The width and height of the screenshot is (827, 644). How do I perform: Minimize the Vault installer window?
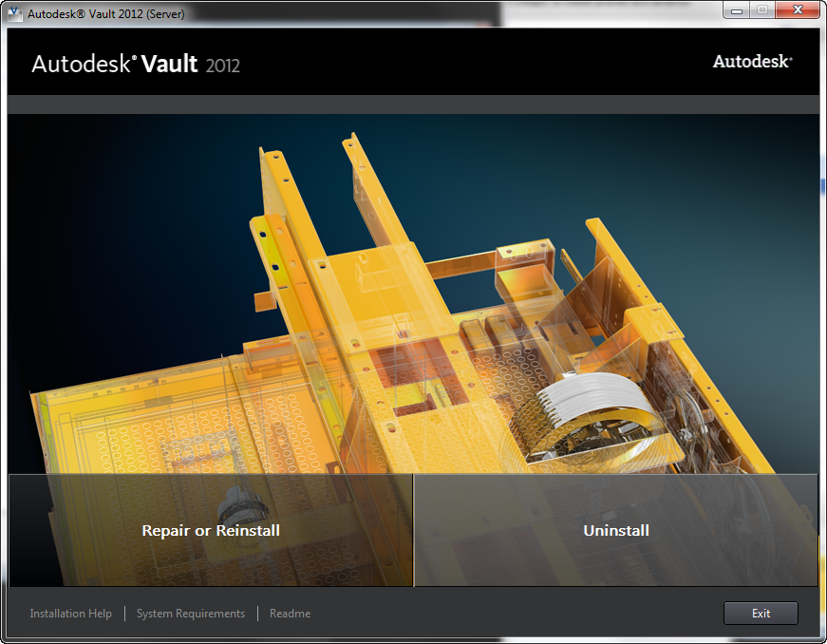[x=736, y=9]
